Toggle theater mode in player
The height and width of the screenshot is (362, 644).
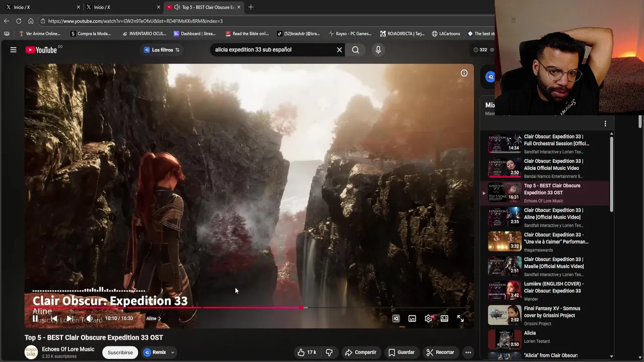click(x=444, y=318)
